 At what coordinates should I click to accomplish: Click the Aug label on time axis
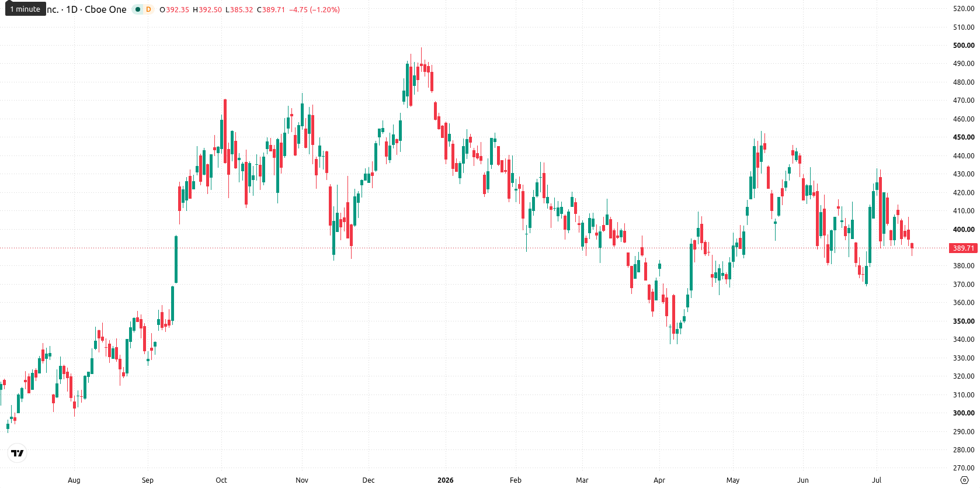click(x=74, y=480)
